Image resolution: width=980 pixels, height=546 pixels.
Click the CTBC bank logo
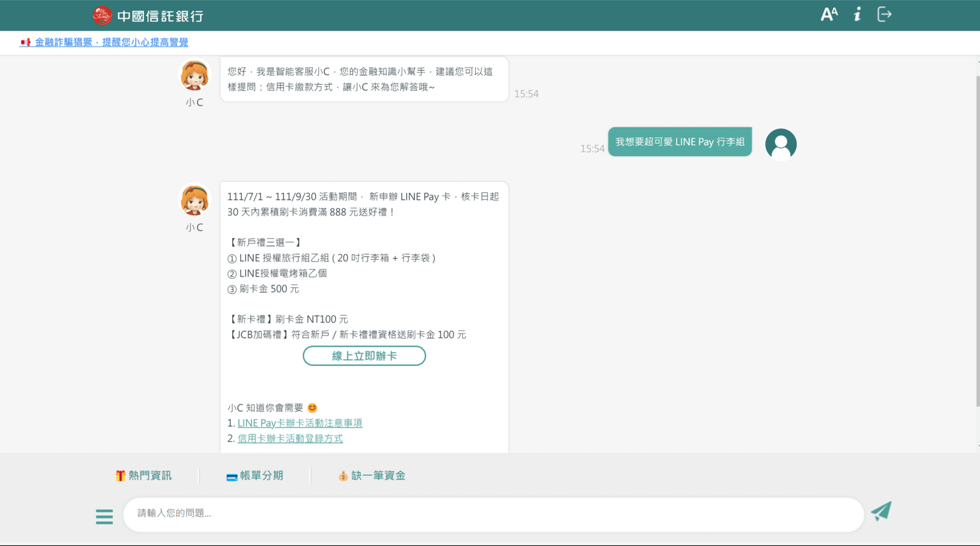pyautogui.click(x=148, y=16)
